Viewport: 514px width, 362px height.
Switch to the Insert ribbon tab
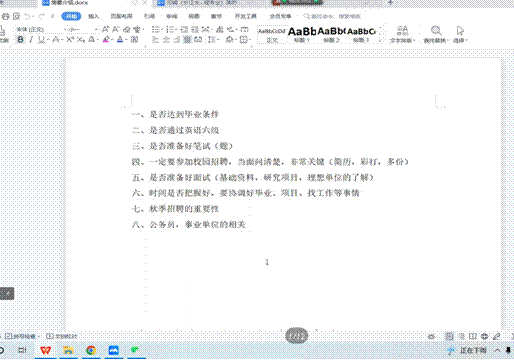pyautogui.click(x=94, y=16)
